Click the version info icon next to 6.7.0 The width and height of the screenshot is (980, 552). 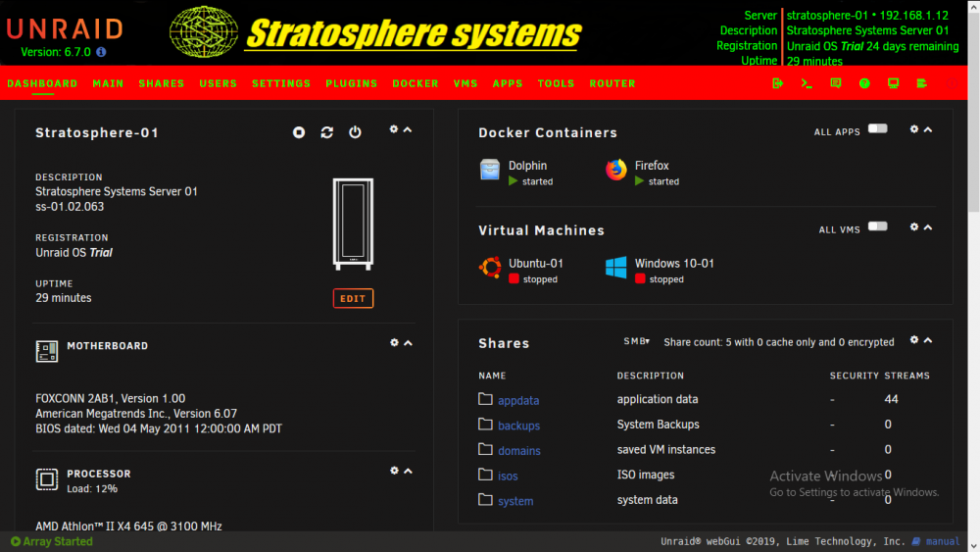tap(101, 52)
